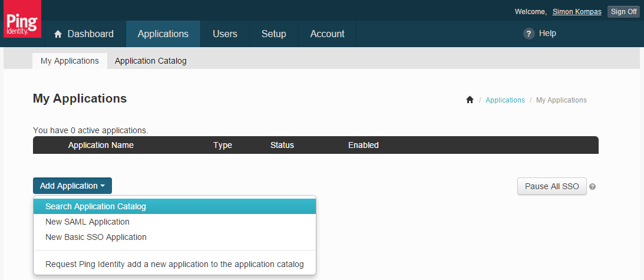Click the Help question mark icon
The image size is (644, 280).
(x=529, y=34)
